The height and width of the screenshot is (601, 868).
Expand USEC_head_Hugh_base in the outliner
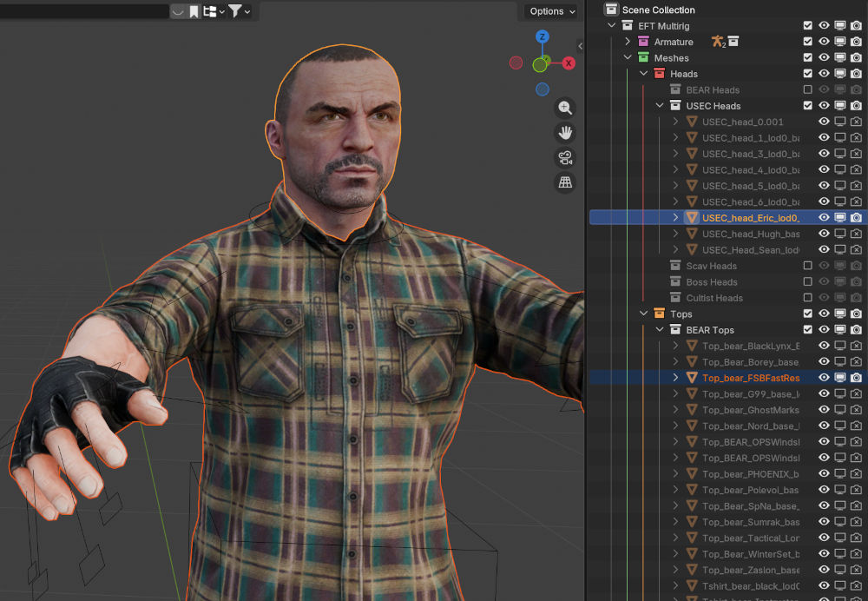click(677, 234)
